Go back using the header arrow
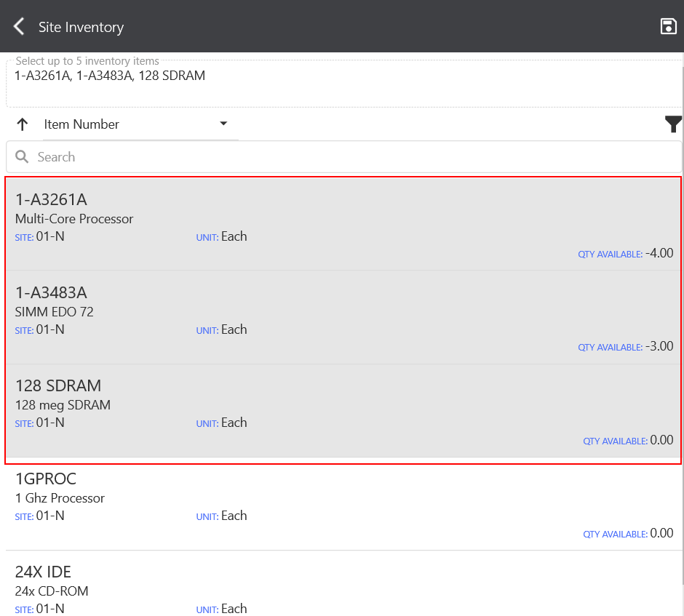Screen dimensions: 684x616 (x=19, y=27)
